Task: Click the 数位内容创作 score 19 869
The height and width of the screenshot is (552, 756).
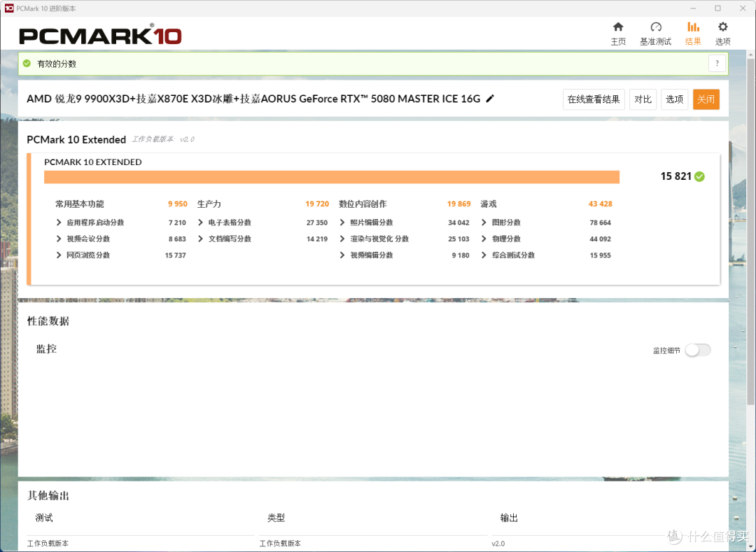Action: click(458, 204)
